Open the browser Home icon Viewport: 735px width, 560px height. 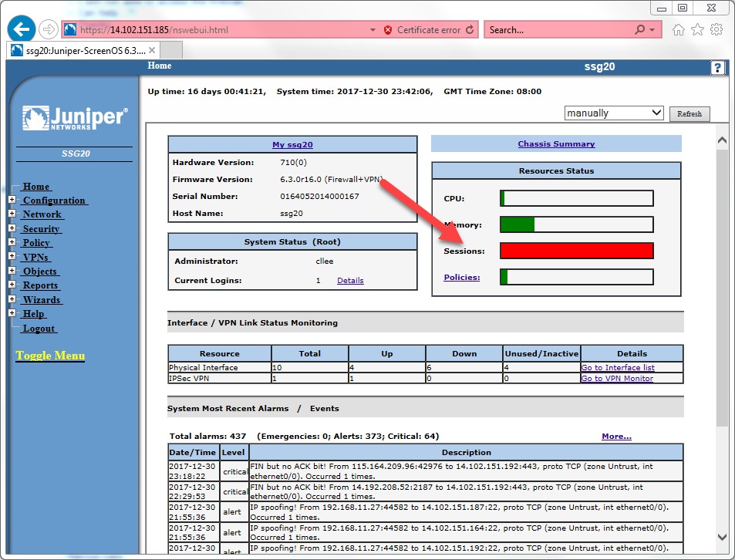coord(679,30)
